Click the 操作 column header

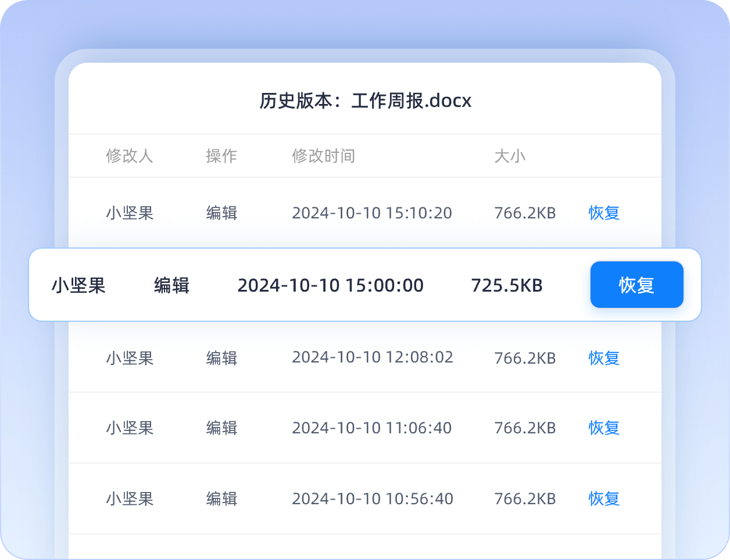click(221, 156)
